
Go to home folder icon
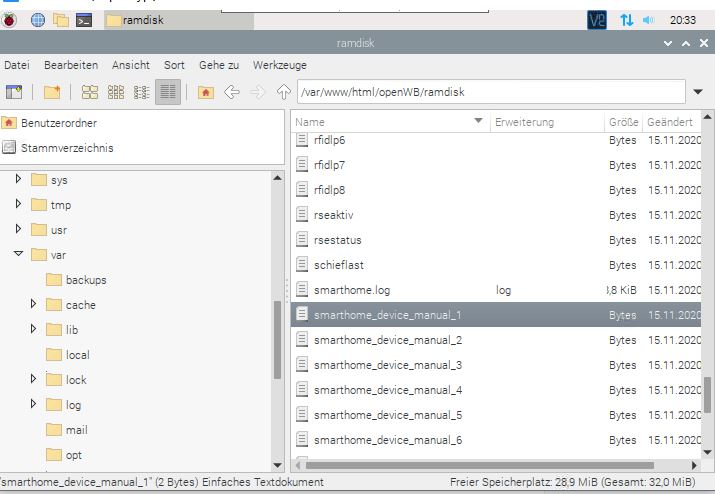pyautogui.click(x=206, y=92)
